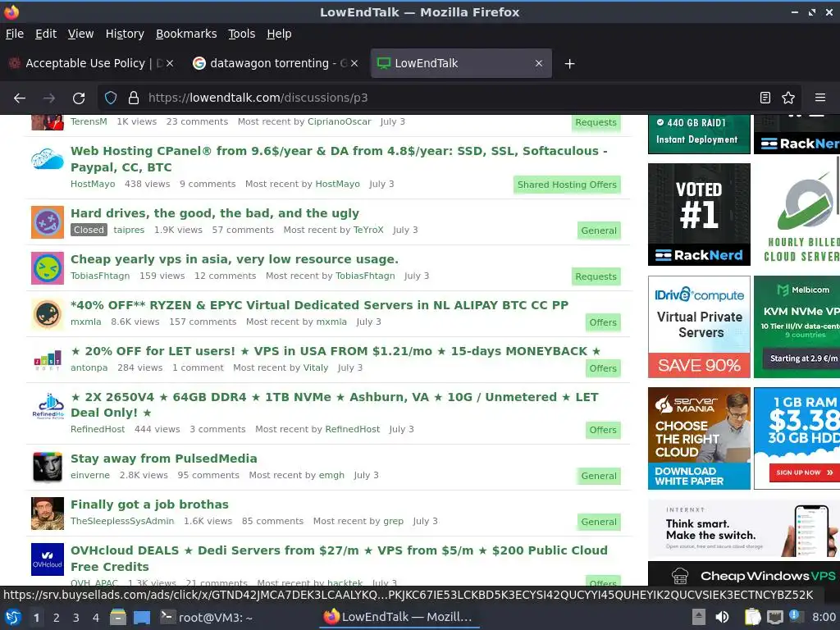Viewport: 840px width, 630px height.
Task: Open RefinedHost's logo avatar
Action: [x=47, y=407]
